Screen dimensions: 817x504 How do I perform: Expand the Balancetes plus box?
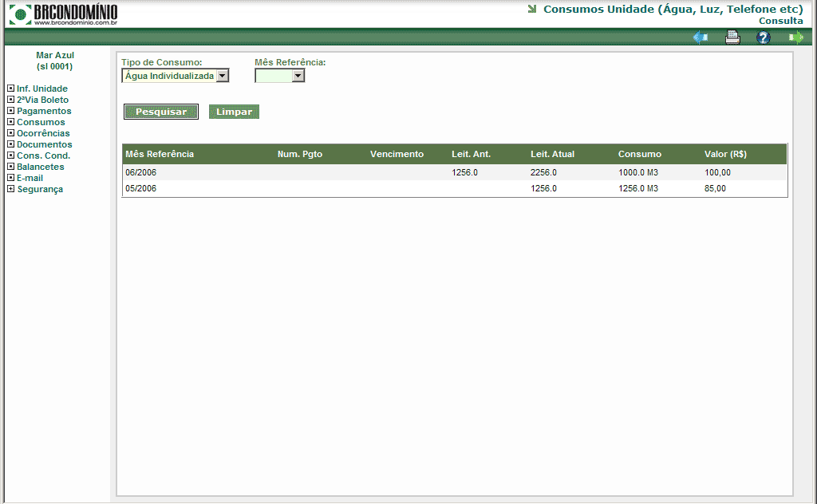(x=10, y=166)
